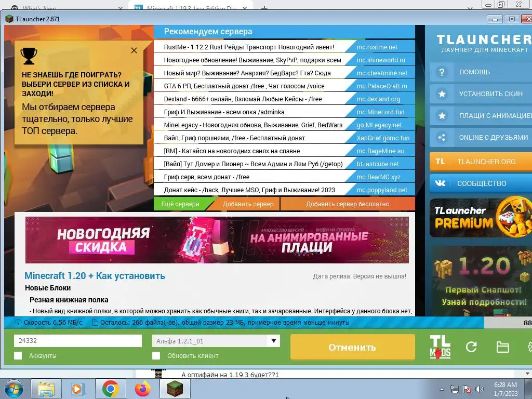Click the volume speaker tray icon

pyautogui.click(x=480, y=389)
